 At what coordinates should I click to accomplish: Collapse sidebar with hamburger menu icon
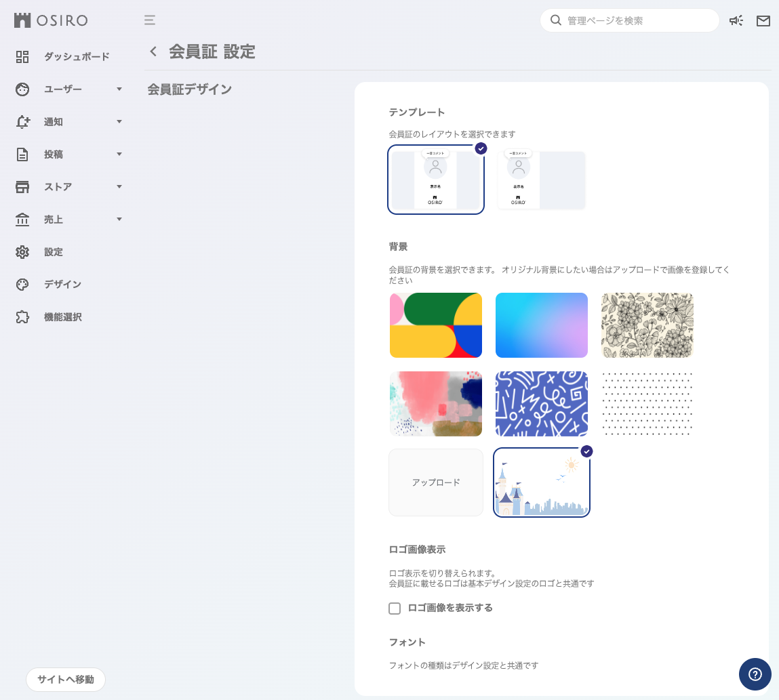tap(150, 20)
